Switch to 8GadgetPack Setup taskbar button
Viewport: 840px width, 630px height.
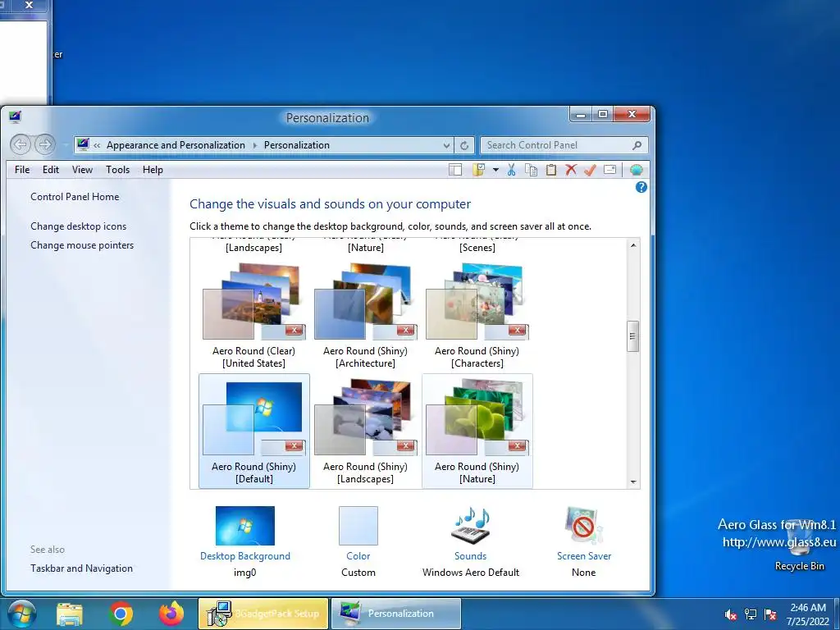263,614
